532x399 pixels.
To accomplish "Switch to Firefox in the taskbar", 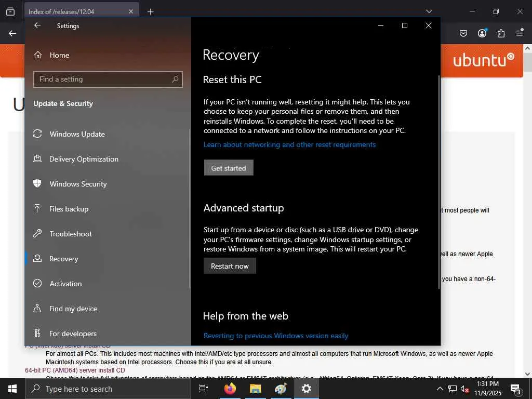I will tap(230, 389).
